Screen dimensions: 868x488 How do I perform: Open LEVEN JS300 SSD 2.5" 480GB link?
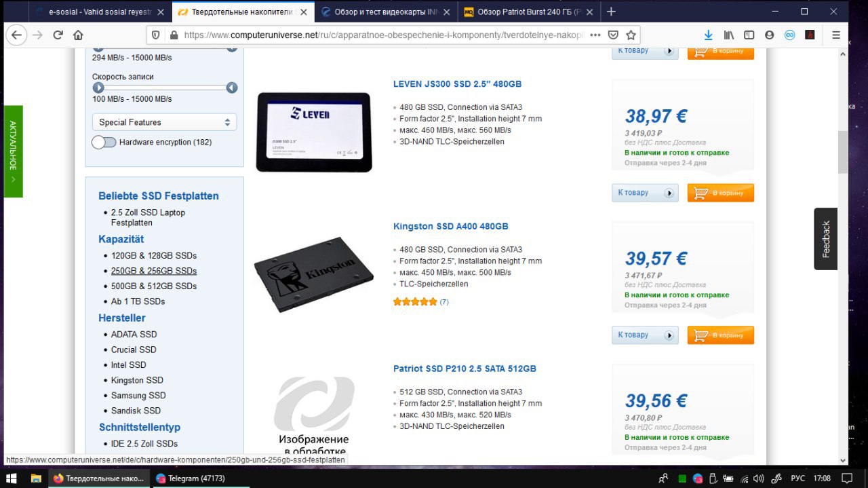coord(457,84)
